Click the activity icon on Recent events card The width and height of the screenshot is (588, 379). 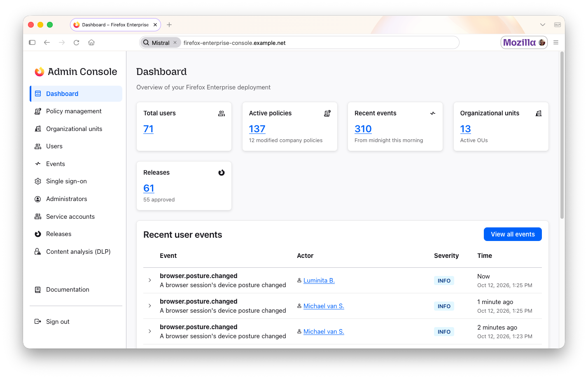433,113
